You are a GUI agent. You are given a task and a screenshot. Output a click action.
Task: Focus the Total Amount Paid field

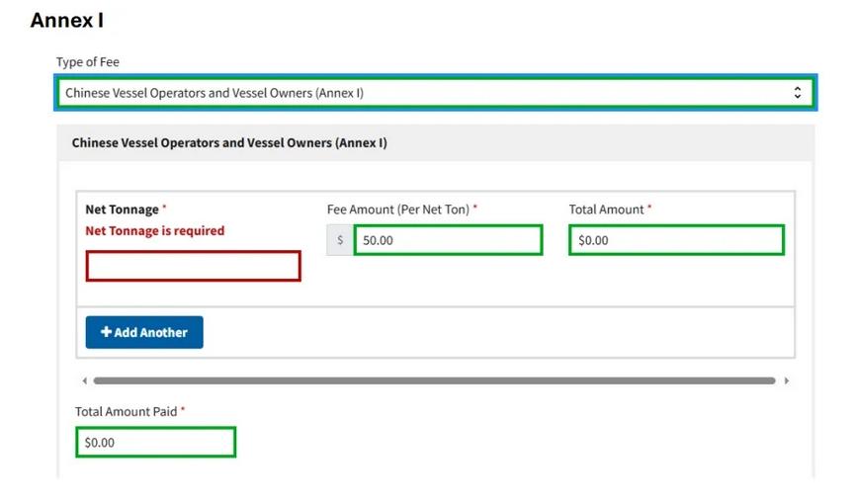155,443
